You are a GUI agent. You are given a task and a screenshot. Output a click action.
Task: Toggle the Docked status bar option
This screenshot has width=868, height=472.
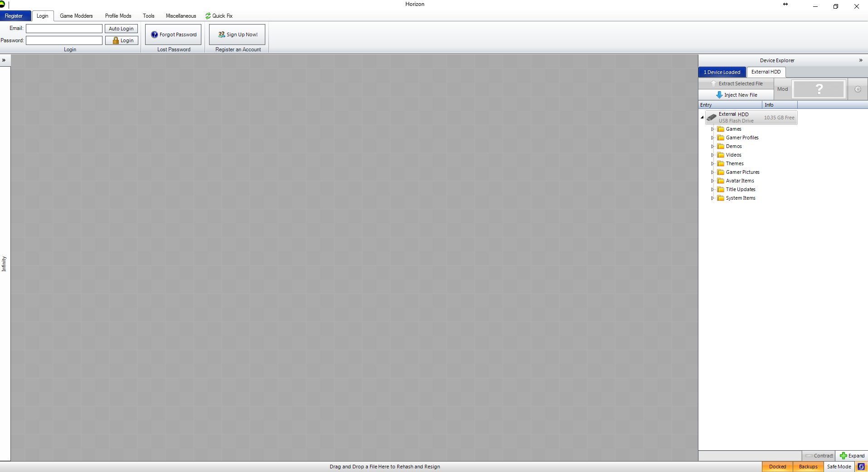[x=777, y=467]
